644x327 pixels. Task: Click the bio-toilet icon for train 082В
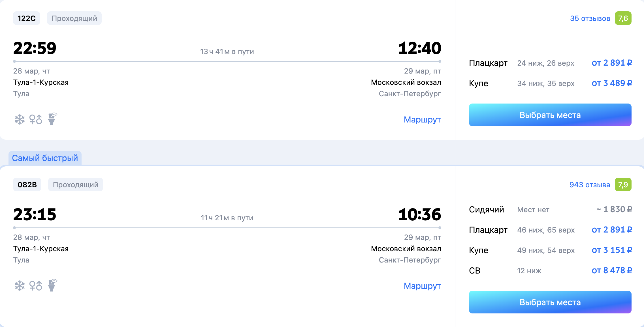coord(52,285)
